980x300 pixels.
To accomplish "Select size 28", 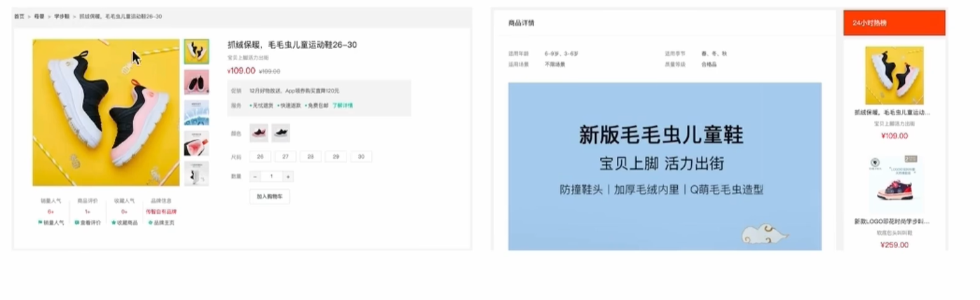I will (311, 157).
